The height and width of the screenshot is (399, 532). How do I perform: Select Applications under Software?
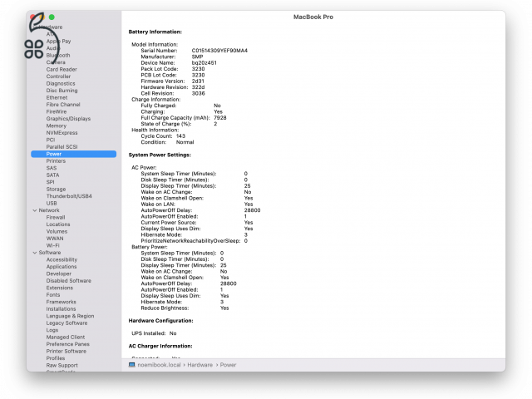coord(62,267)
